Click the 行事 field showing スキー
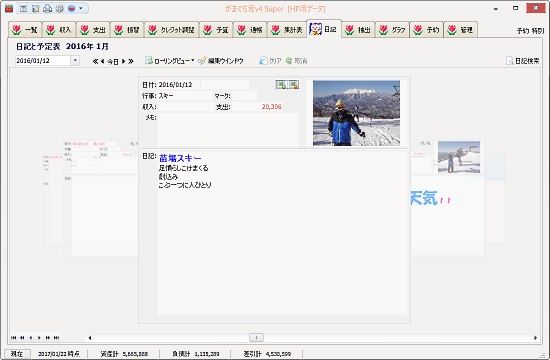 tap(185, 96)
